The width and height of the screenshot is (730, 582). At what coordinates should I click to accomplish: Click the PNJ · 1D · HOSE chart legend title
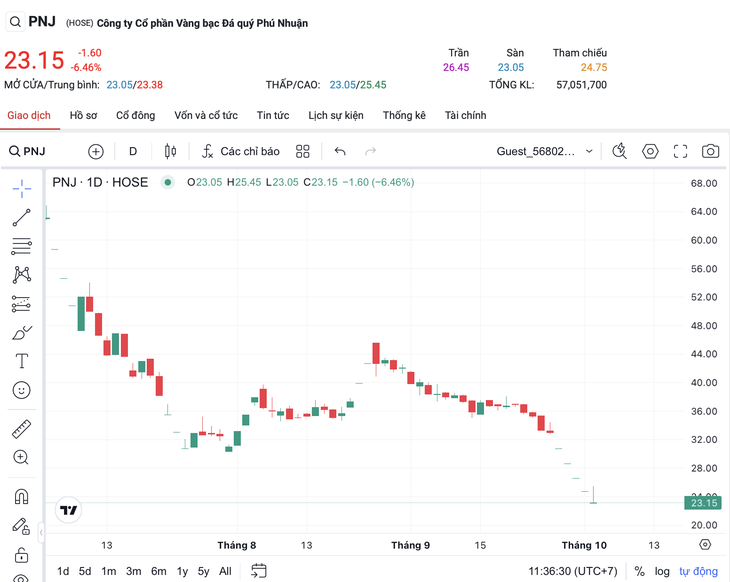pos(100,182)
